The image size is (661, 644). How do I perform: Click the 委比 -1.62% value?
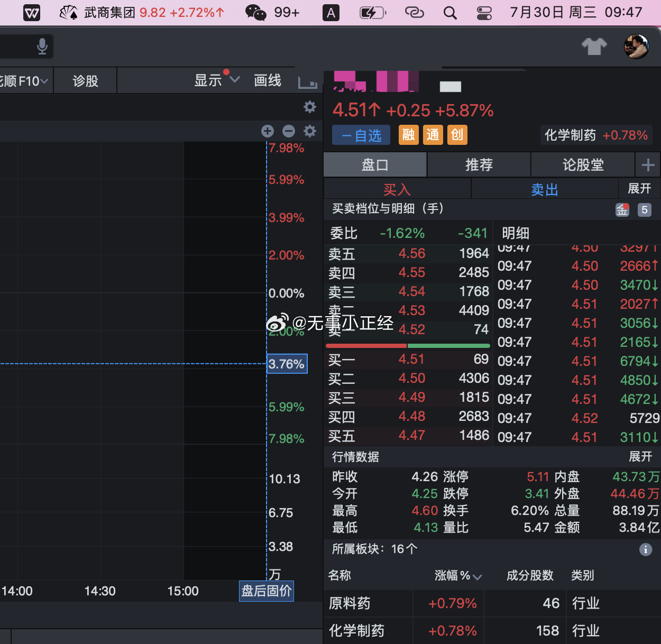click(402, 233)
